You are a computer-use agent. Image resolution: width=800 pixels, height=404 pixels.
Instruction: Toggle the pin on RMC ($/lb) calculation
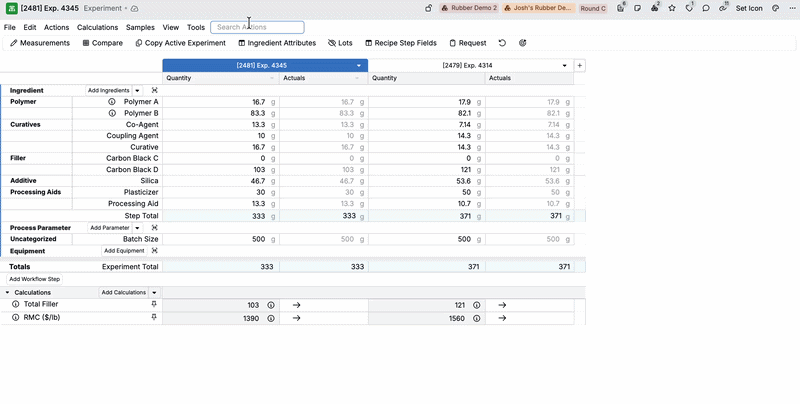154,318
